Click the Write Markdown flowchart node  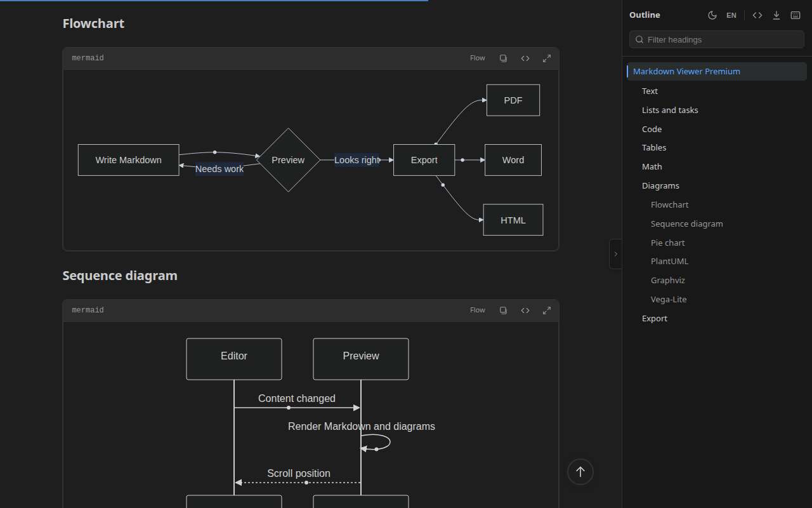129,160
